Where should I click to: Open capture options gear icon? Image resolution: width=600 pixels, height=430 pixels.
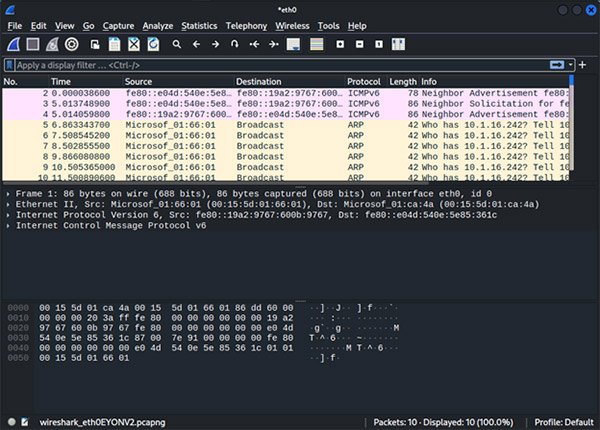[71, 45]
